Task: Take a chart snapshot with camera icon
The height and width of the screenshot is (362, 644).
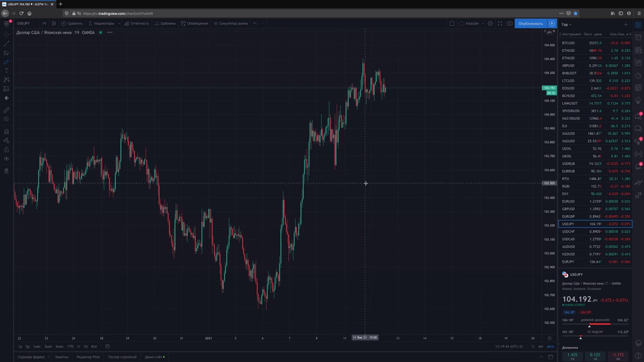Action: pos(510,23)
